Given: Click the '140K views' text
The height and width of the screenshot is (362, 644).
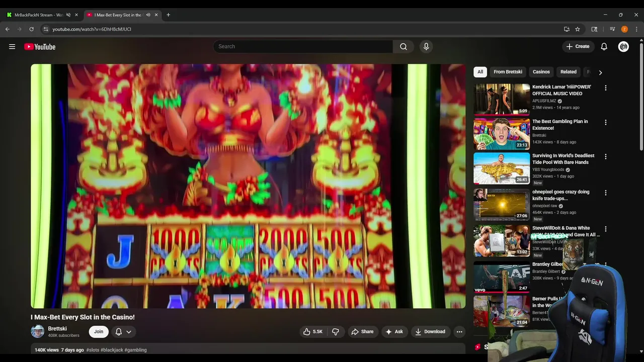Looking at the screenshot, I should [x=47, y=350].
